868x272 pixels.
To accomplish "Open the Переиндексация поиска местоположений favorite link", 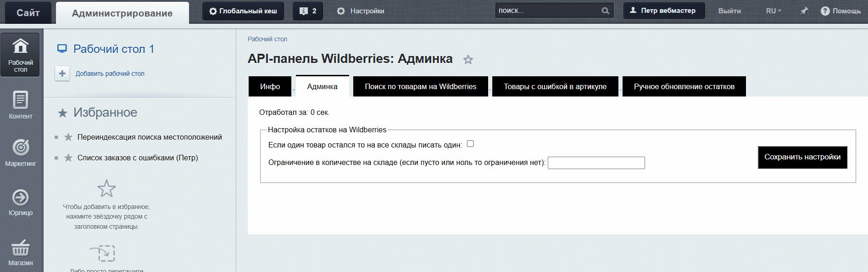I will pyautogui.click(x=150, y=137).
